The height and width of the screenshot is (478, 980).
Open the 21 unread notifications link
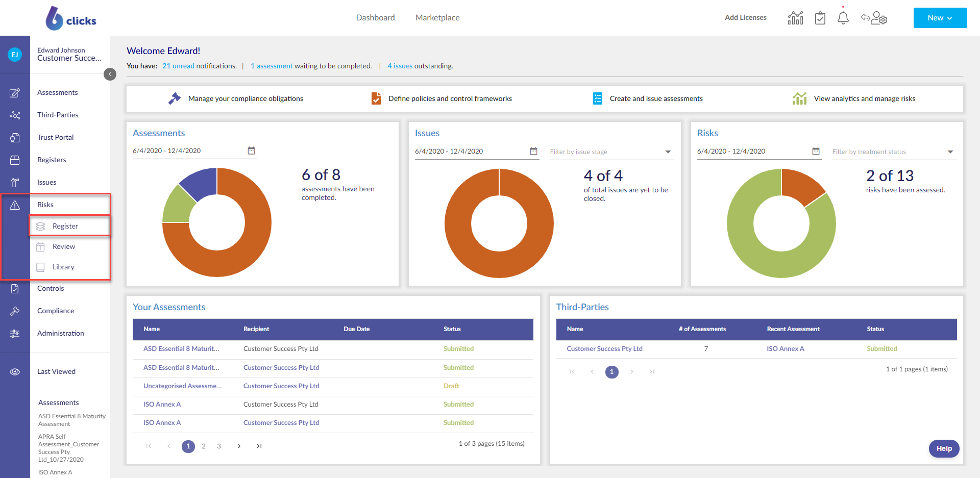point(178,66)
